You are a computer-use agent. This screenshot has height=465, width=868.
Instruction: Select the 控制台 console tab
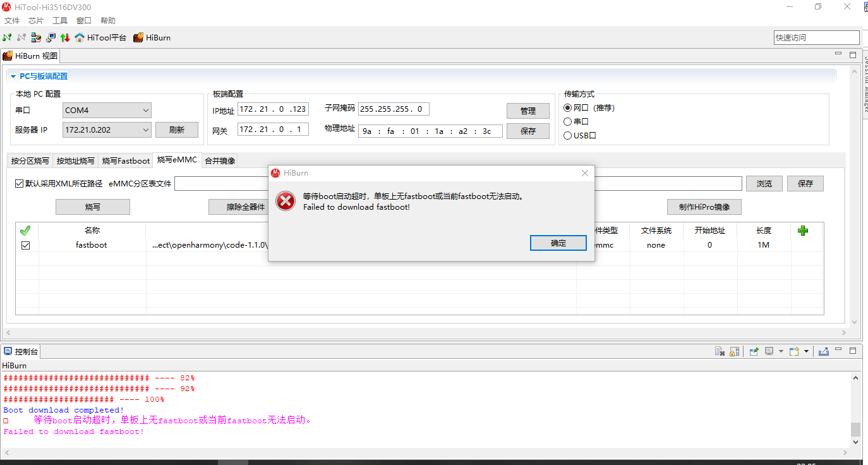[x=21, y=351]
